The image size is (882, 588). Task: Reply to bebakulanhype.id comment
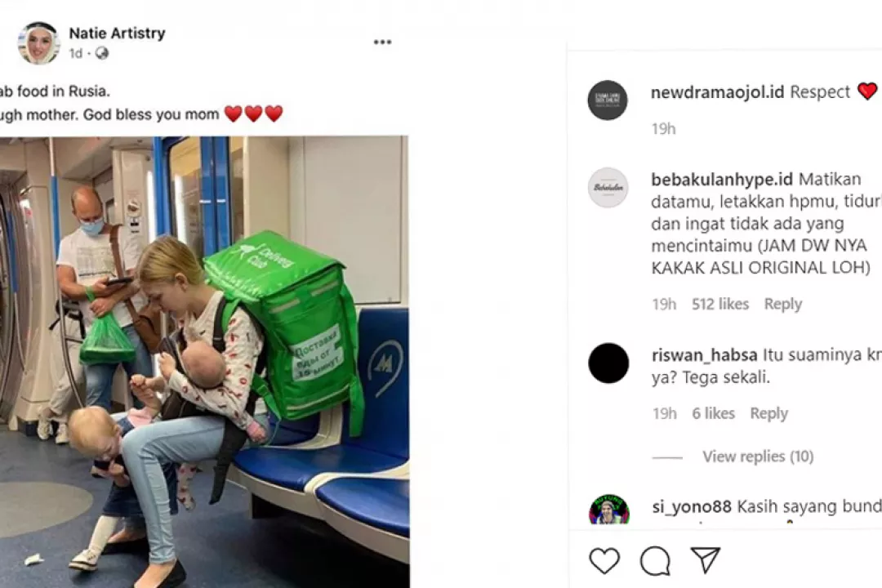[x=782, y=304]
